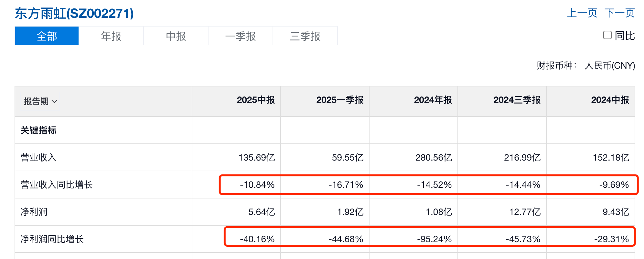
Task: Click the 净利润同比增长 row label
Action: pos(52,239)
